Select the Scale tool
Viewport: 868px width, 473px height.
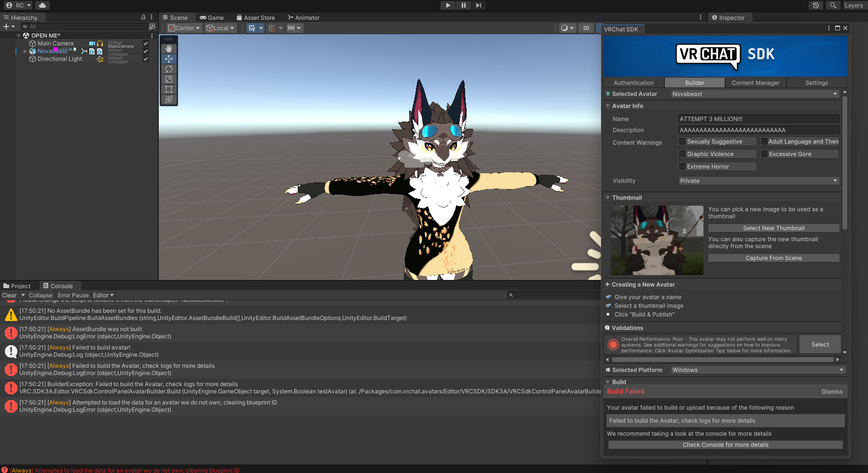click(168, 79)
